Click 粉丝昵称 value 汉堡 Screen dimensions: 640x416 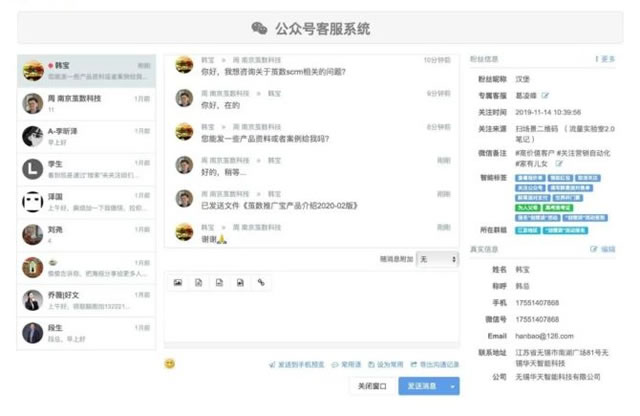pyautogui.click(x=522, y=79)
